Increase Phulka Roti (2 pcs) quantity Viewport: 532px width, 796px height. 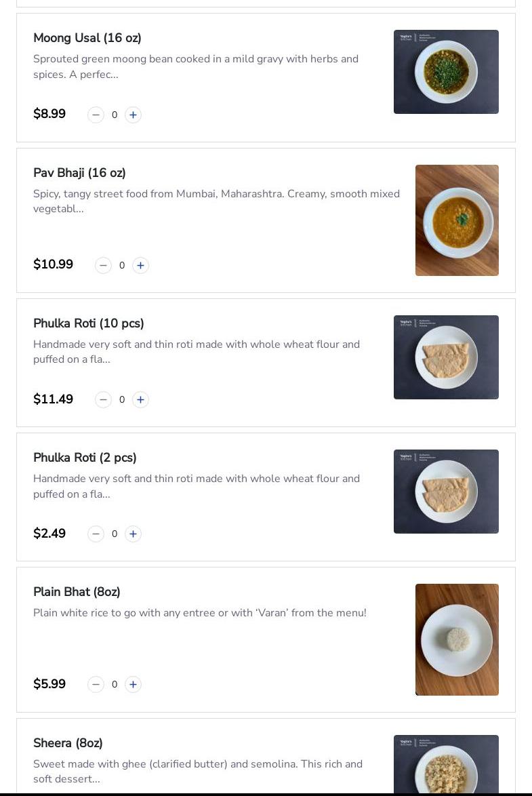tap(133, 534)
